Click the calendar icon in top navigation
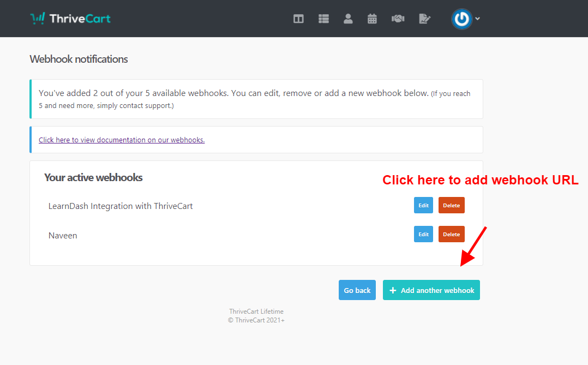This screenshot has height=365, width=588. [372, 19]
